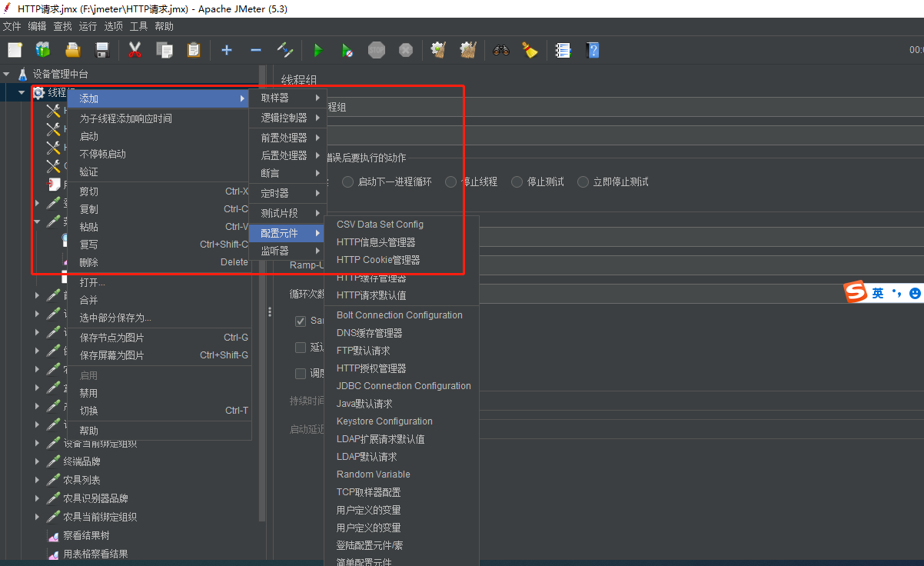
Task: Start test with no pauses icon
Action: [x=347, y=50]
